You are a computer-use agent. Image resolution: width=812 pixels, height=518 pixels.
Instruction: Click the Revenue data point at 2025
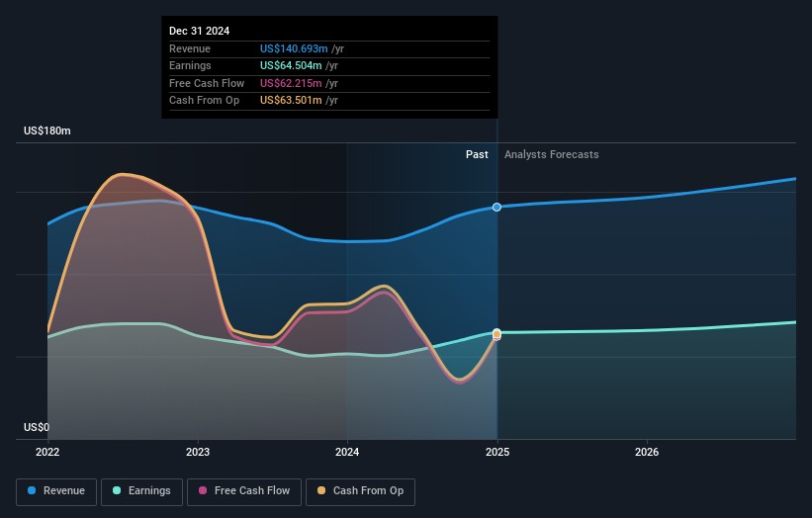[496, 207]
